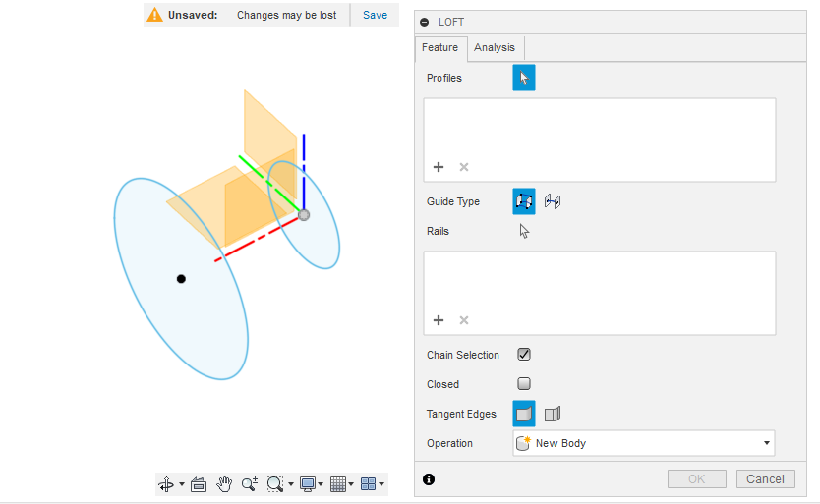Activate the Zoom magnifier tool

tap(250, 483)
